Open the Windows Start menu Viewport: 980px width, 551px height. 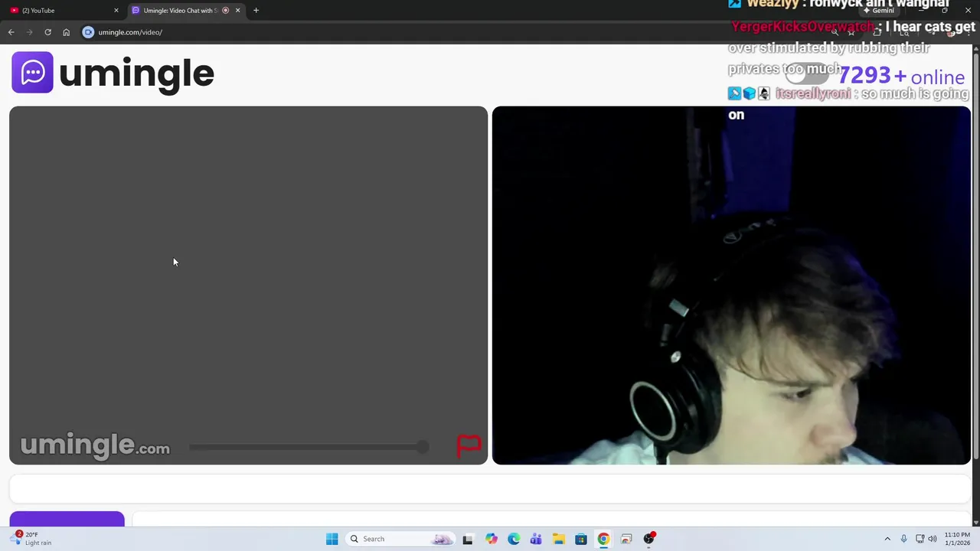coord(332,539)
